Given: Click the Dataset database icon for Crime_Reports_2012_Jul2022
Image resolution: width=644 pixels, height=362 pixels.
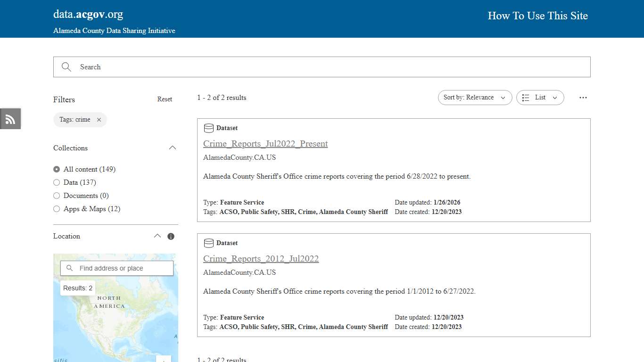Looking at the screenshot, I should tap(208, 243).
